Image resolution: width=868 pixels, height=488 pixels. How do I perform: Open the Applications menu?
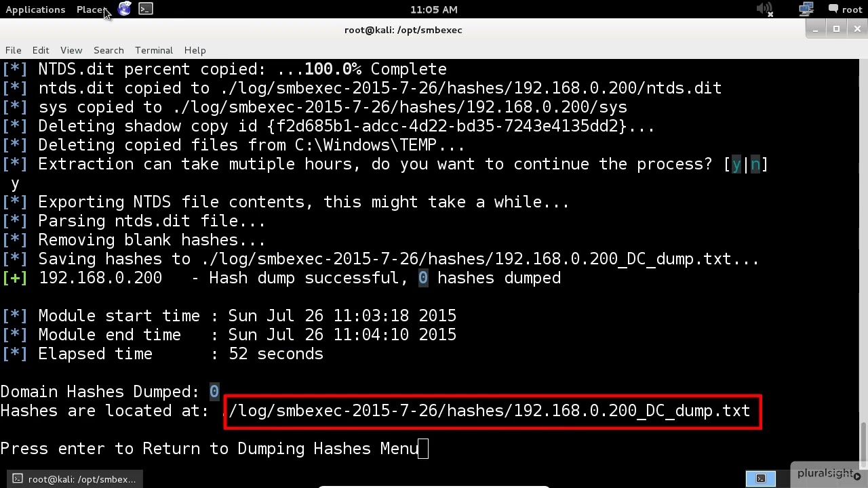tap(35, 9)
